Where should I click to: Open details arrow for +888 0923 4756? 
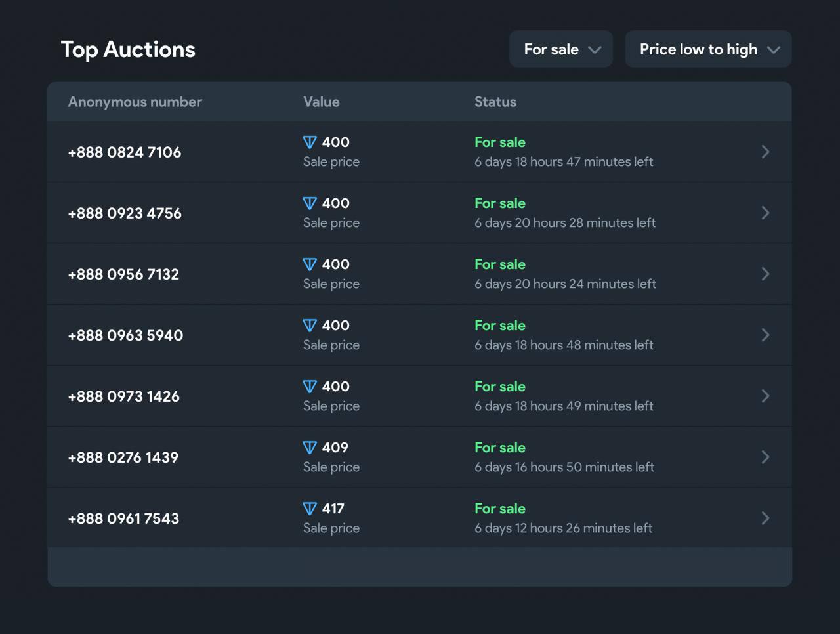(x=765, y=213)
